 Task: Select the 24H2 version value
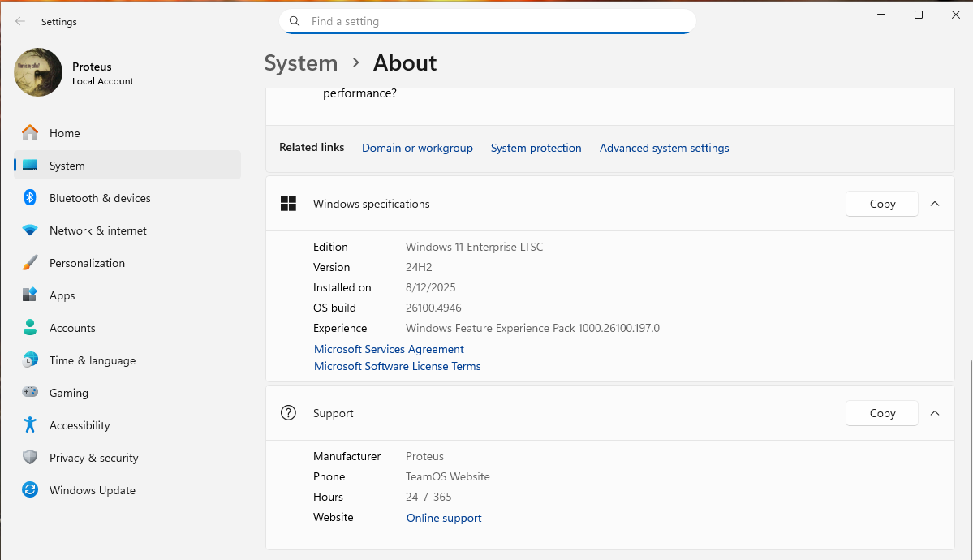point(419,267)
